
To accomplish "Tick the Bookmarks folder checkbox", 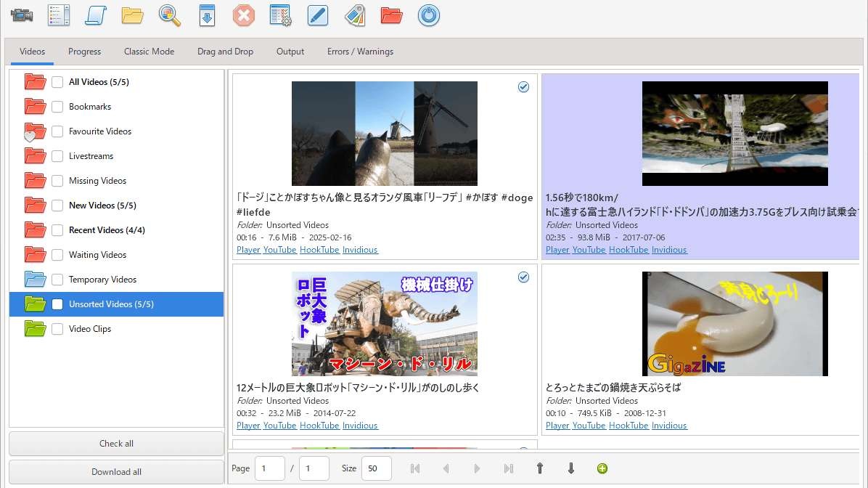I will pyautogui.click(x=57, y=107).
